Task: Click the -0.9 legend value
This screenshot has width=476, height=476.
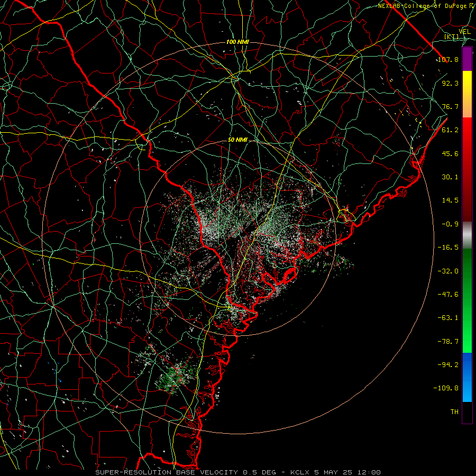Action: [450, 224]
